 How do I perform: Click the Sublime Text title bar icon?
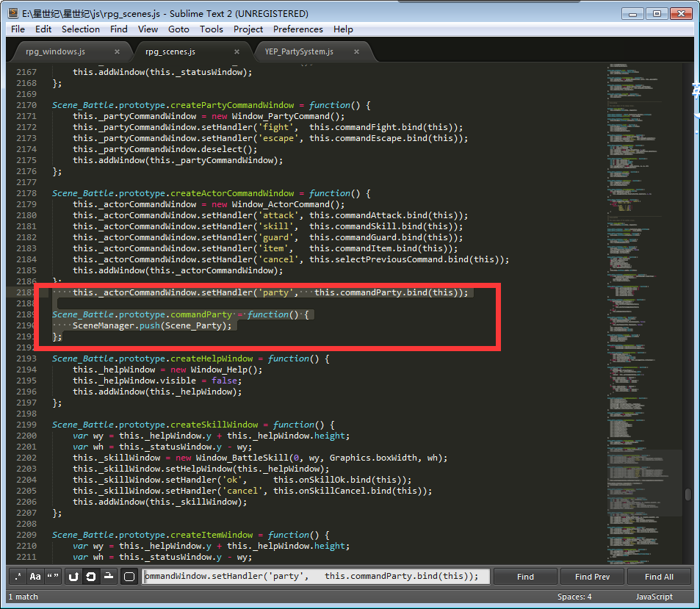point(13,13)
